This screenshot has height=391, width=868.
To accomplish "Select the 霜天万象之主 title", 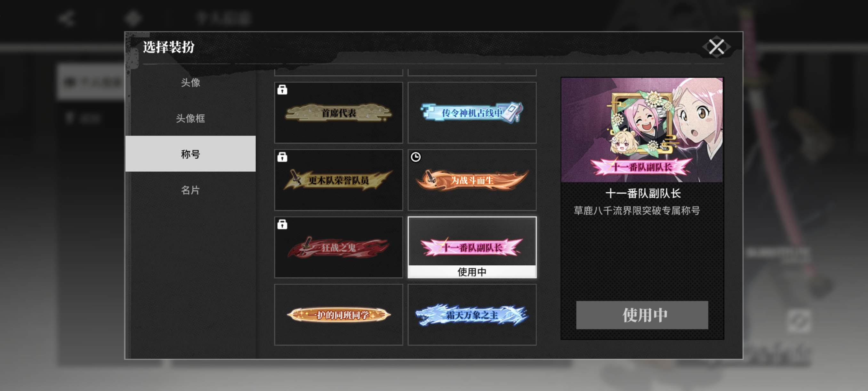I will click(472, 314).
